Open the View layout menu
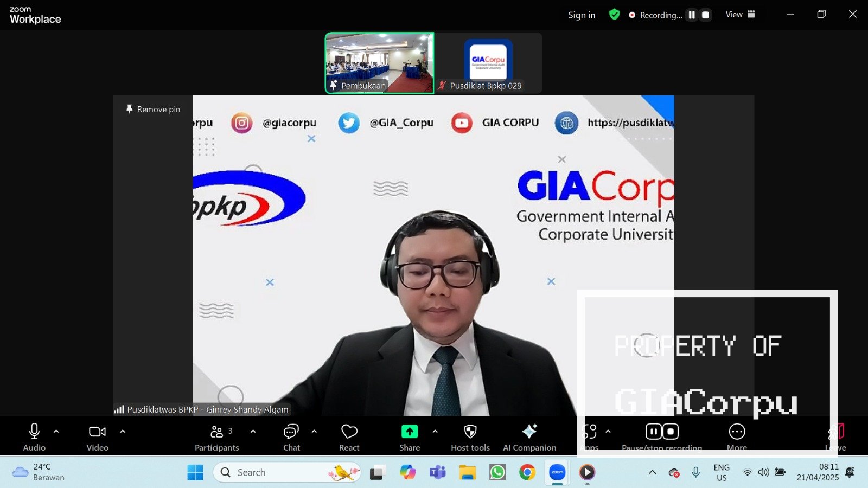Image resolution: width=868 pixels, height=488 pixels. [740, 15]
